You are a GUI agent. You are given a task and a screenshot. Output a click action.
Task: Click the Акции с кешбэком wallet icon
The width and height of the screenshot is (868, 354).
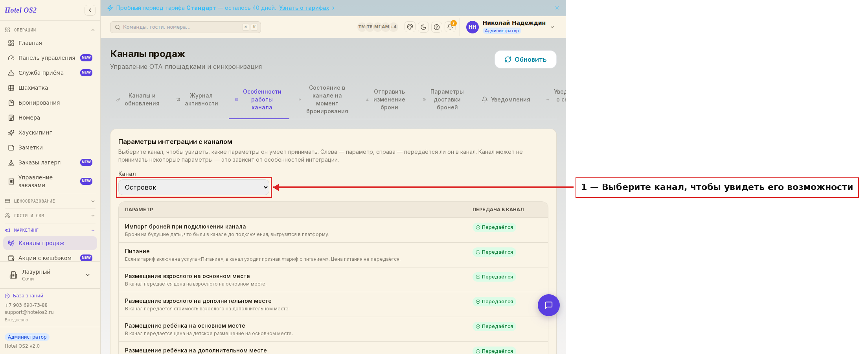pos(11,258)
